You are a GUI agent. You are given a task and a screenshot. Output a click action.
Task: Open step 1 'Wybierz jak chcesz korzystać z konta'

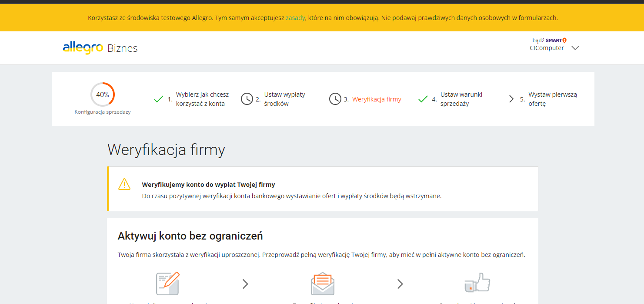click(x=202, y=99)
